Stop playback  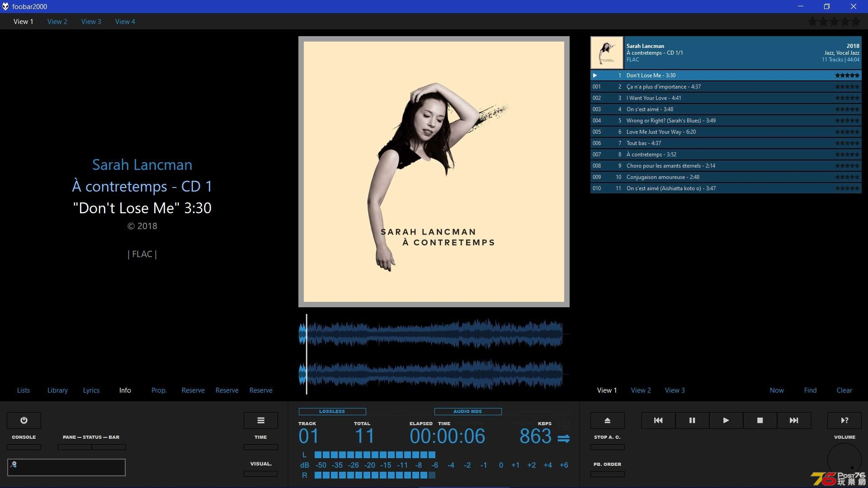[x=760, y=420]
